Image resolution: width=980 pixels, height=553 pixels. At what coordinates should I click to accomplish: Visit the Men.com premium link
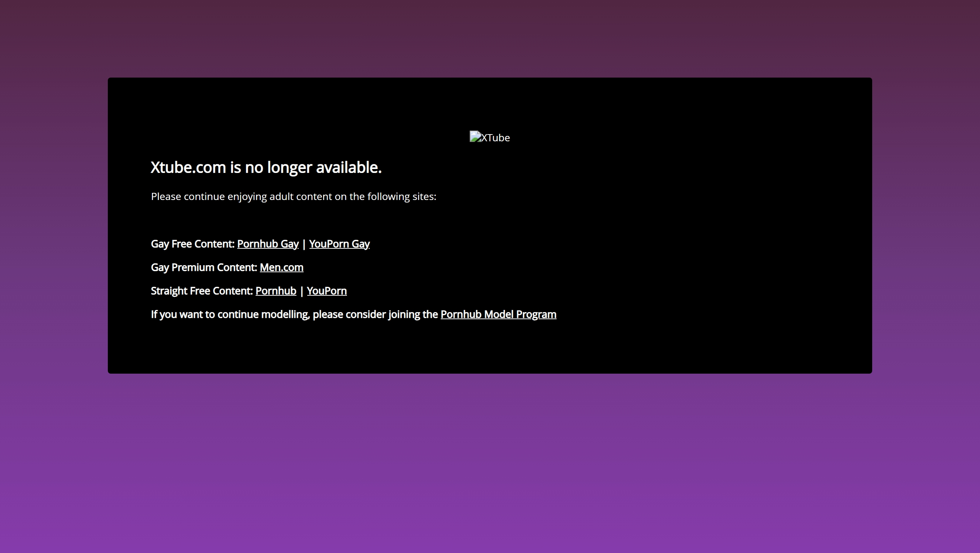pyautogui.click(x=281, y=267)
